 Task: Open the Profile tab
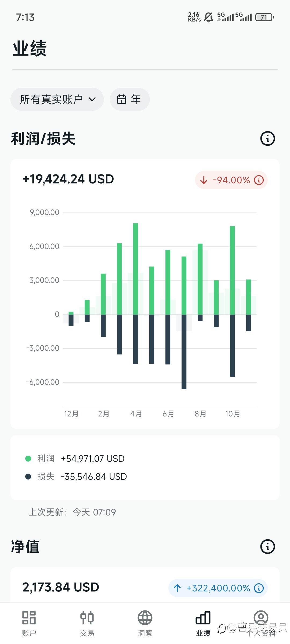click(261, 623)
